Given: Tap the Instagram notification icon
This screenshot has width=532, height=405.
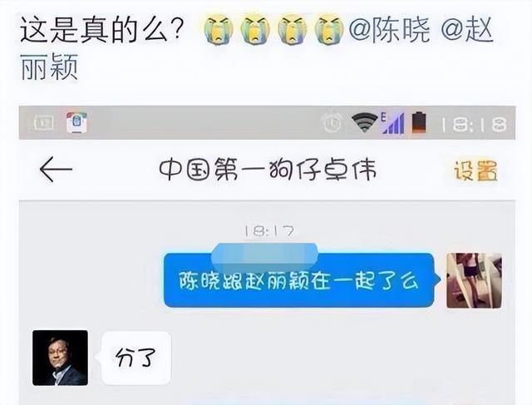Looking at the screenshot, I should pos(76,122).
